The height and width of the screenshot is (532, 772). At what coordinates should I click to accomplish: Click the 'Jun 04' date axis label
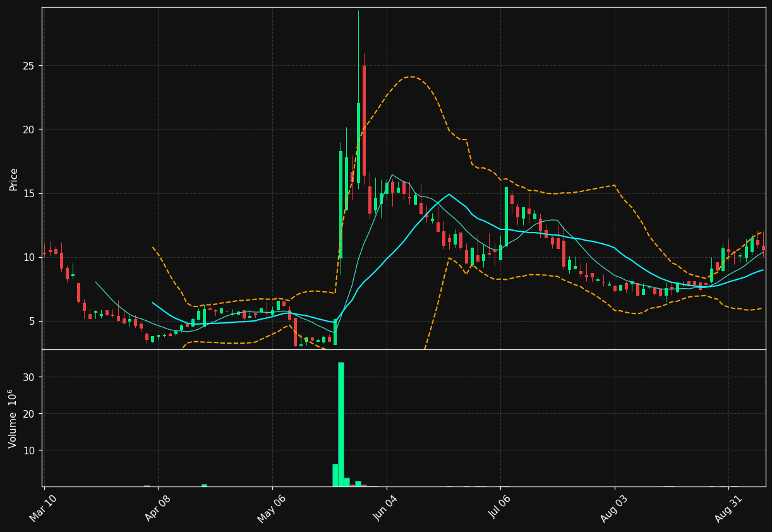coord(386,509)
